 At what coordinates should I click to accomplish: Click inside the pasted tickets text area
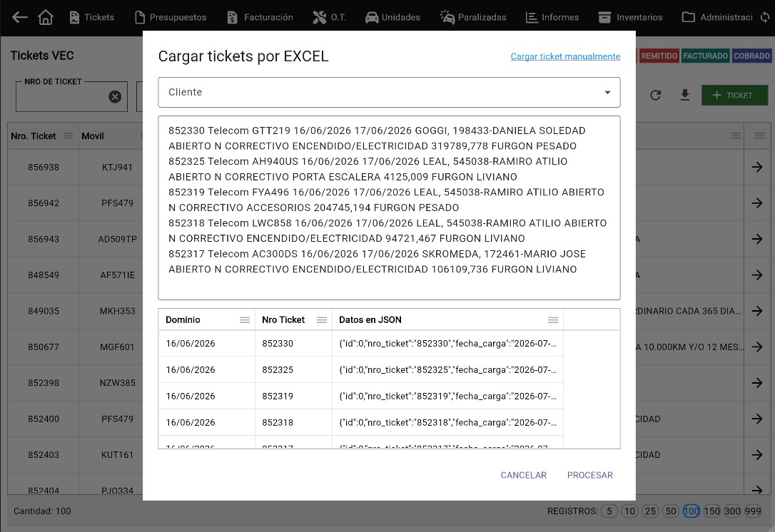coord(389,208)
